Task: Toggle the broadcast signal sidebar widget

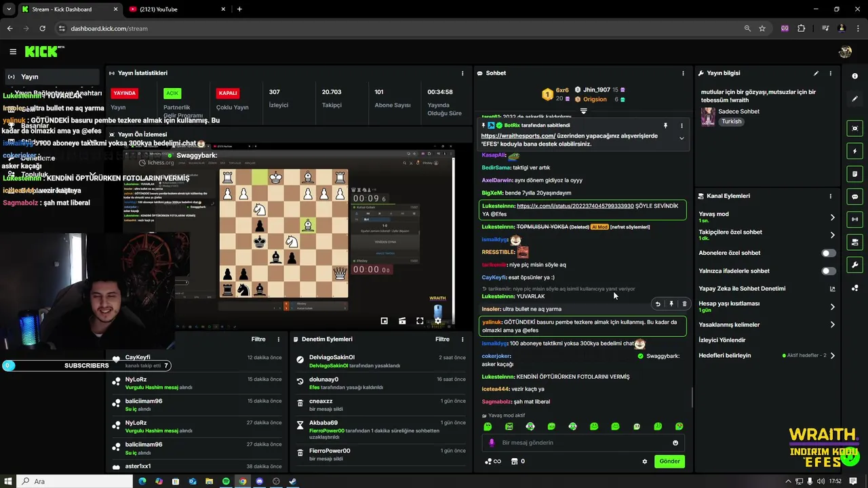Action: pyautogui.click(x=855, y=219)
